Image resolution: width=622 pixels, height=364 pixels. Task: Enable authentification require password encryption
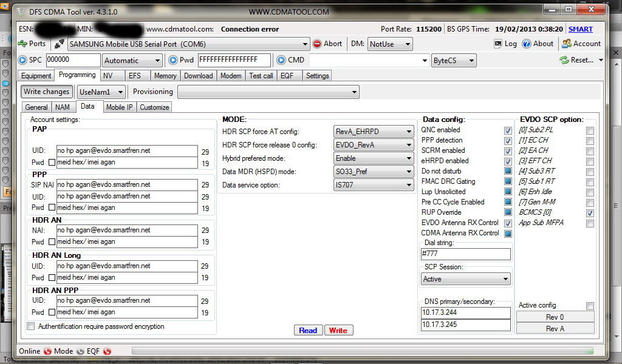point(30,326)
